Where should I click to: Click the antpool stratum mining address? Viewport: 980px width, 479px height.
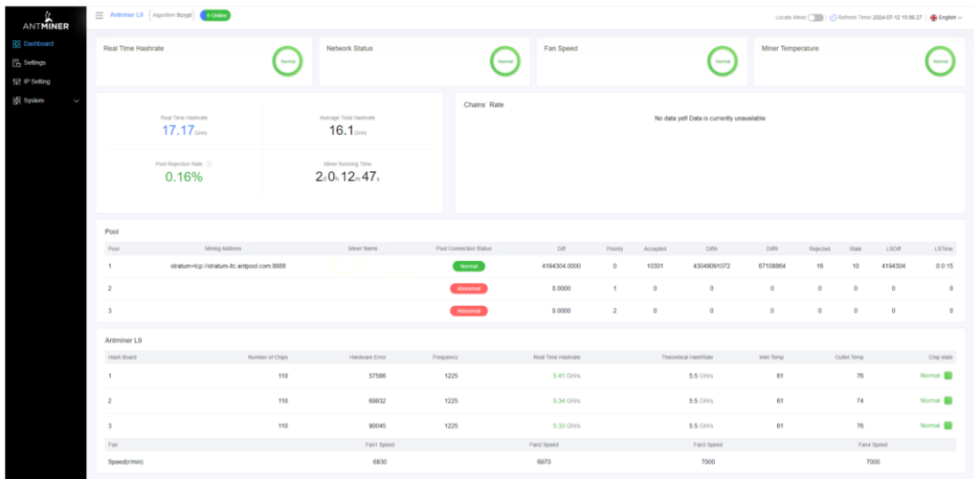pos(228,266)
